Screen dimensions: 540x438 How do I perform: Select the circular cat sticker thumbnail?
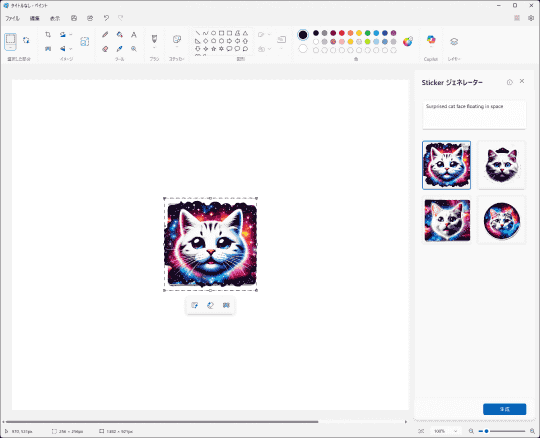(x=501, y=221)
